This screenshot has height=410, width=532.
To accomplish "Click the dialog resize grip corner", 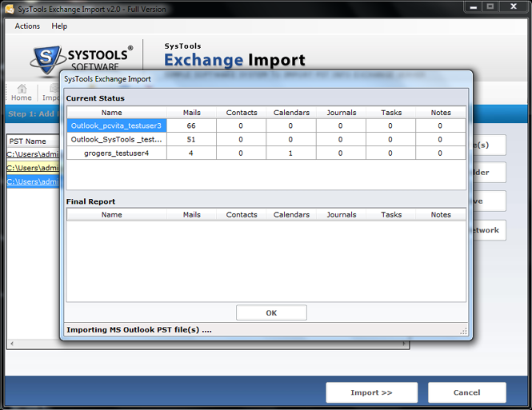I will [x=463, y=331].
